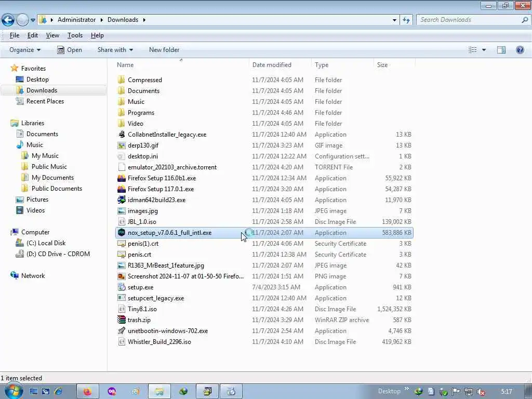
Task: Select Firefox Setup 117.0.1.exe icon
Action: pos(122,189)
